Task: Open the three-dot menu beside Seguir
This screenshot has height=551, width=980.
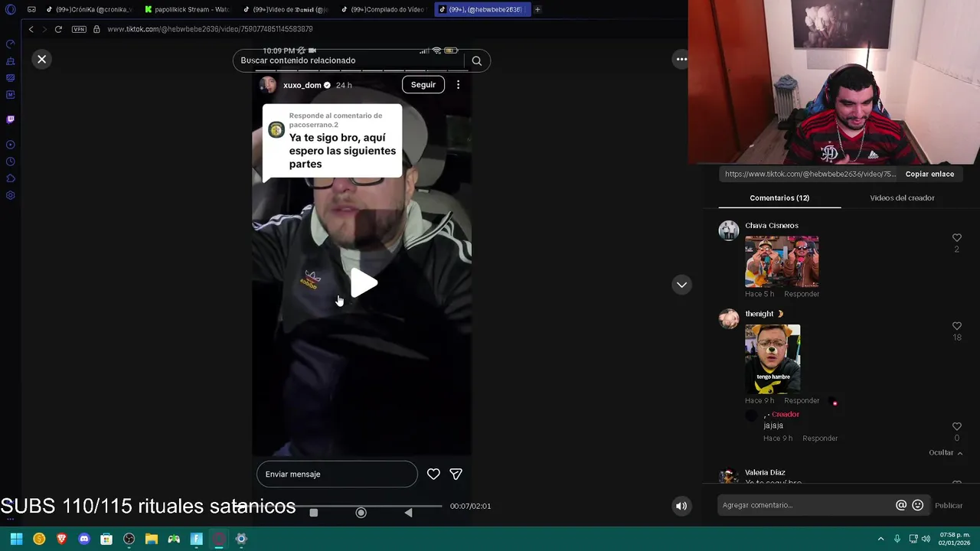Action: (458, 85)
